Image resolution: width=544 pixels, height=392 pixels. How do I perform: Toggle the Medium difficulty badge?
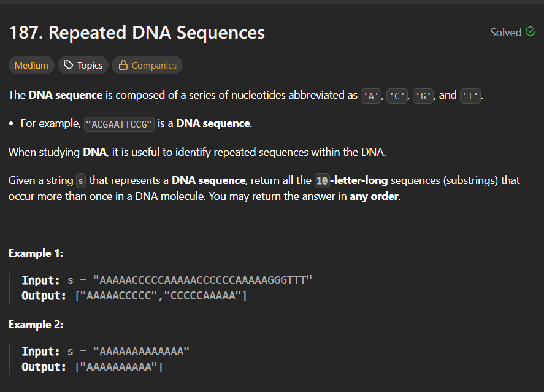pos(31,65)
